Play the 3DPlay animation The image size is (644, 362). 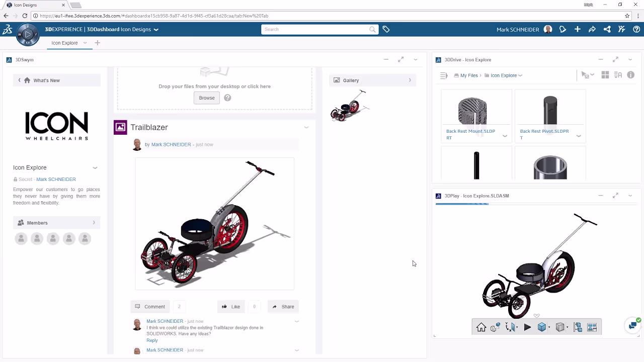[527, 327]
